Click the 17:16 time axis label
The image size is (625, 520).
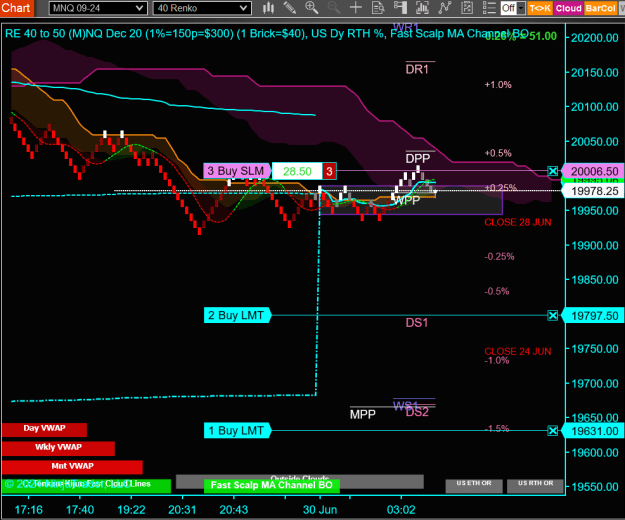tap(29, 510)
